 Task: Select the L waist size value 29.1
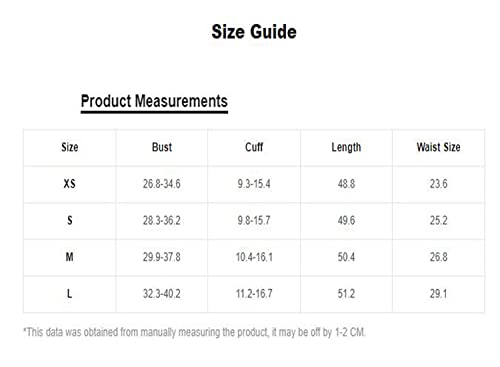(438, 294)
